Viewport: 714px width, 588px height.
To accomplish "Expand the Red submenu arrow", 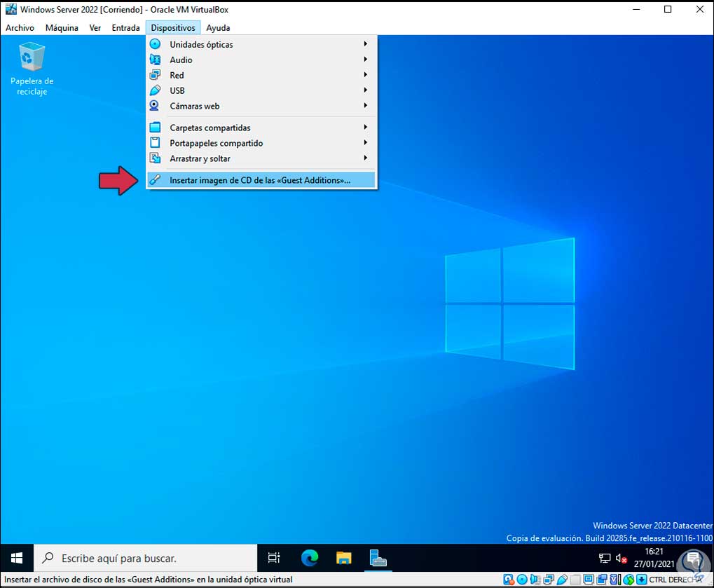I will 365,75.
